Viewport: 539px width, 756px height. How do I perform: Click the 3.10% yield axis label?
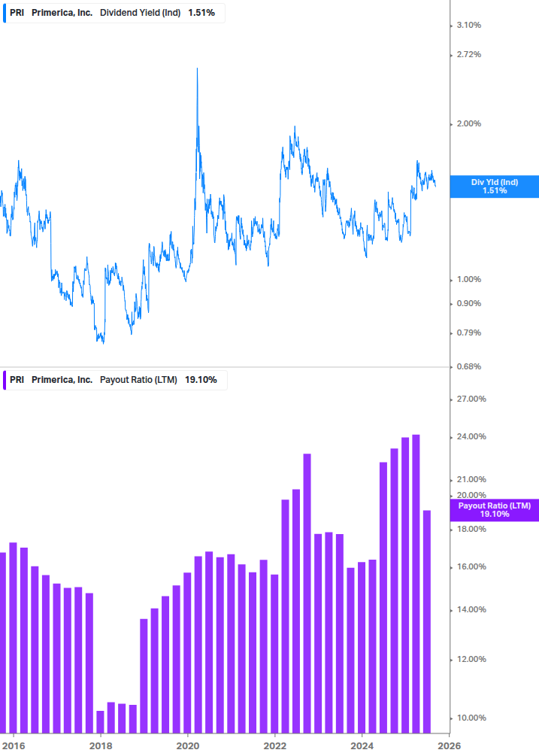pyautogui.click(x=468, y=25)
